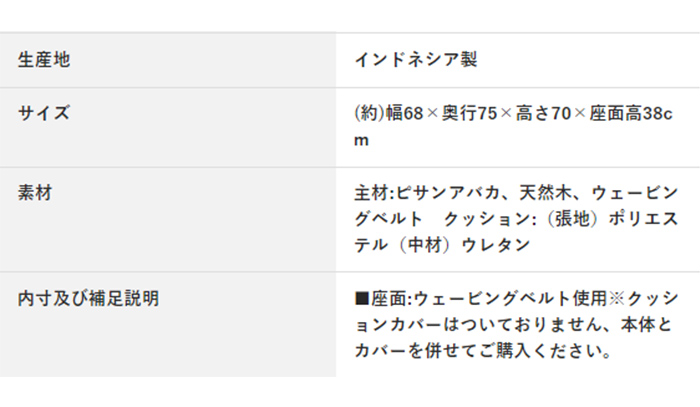Click the 主材:ピサンアバカ material text
Image resolution: width=700 pixels, height=407 pixels.
[x=427, y=193]
